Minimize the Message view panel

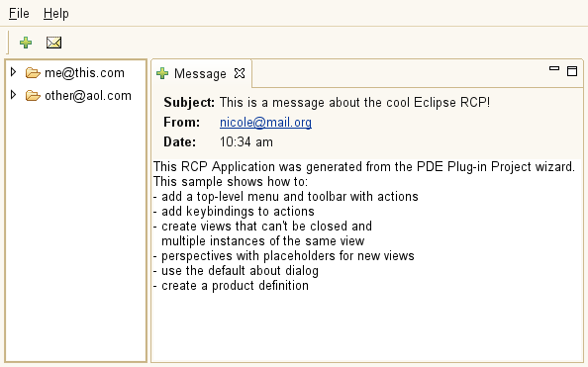pyautogui.click(x=554, y=68)
